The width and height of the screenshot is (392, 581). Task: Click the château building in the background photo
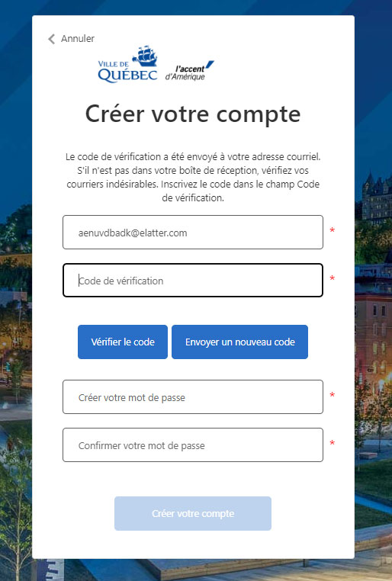pos(377,198)
